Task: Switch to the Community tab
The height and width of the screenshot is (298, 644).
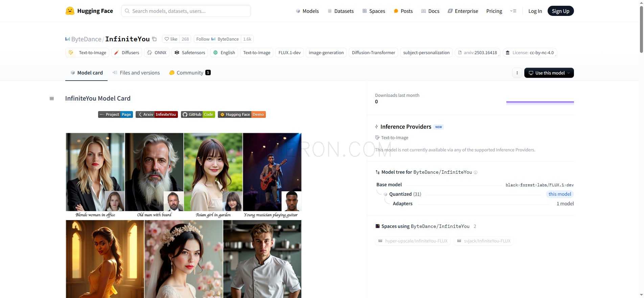Action: coord(190,73)
